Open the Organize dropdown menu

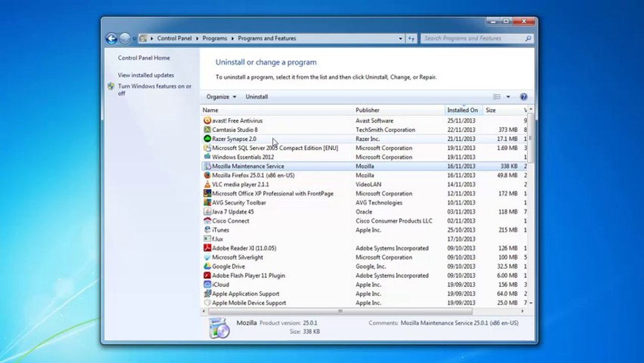coord(221,97)
